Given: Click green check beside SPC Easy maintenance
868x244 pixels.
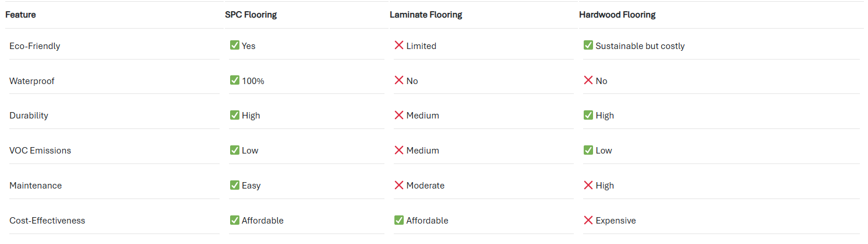Looking at the screenshot, I should tap(235, 185).
